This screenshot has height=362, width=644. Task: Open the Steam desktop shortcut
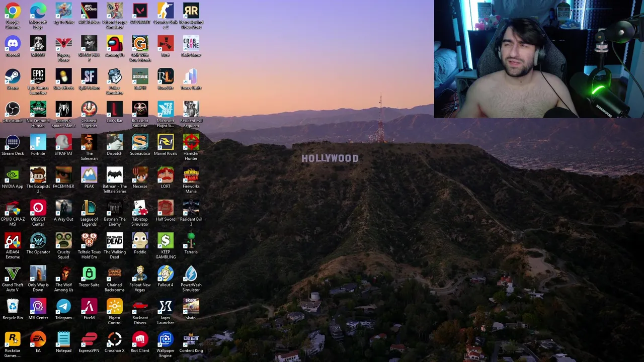tap(13, 76)
